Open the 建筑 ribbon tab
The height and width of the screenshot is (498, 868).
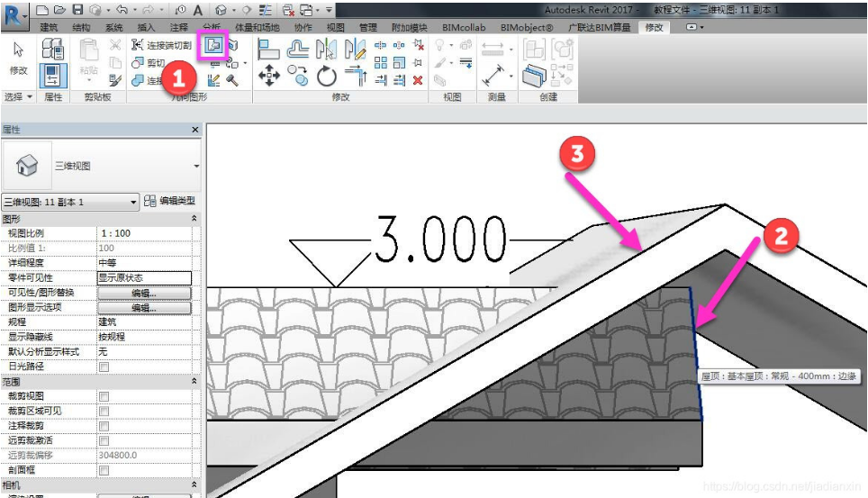(50, 27)
